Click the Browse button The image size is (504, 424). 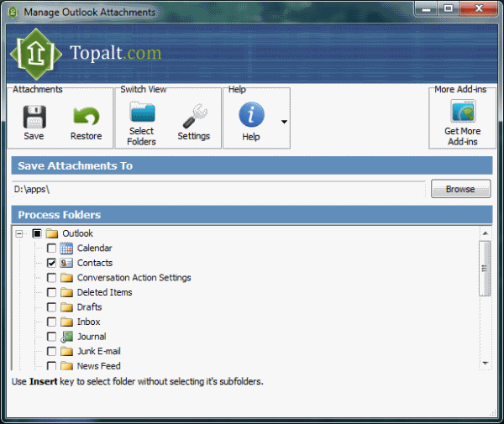coord(460,189)
